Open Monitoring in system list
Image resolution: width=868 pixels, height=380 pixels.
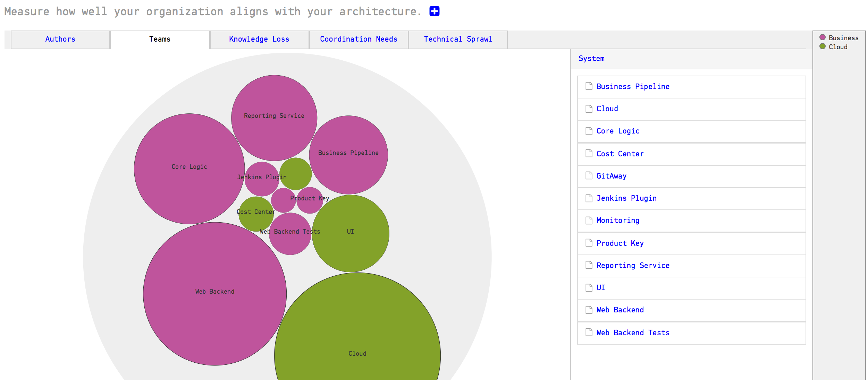tap(618, 221)
